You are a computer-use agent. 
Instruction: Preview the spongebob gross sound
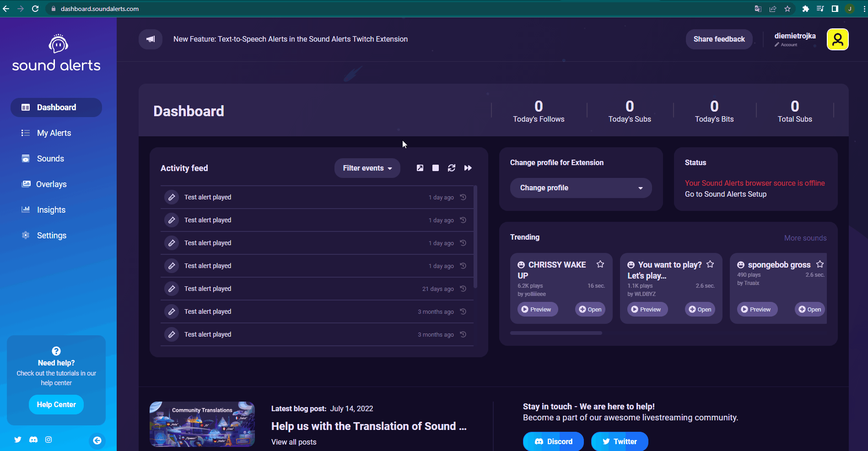click(757, 309)
